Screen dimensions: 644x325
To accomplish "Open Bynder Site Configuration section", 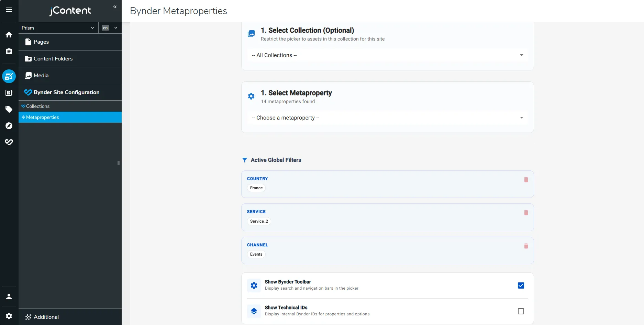I will pyautogui.click(x=70, y=92).
